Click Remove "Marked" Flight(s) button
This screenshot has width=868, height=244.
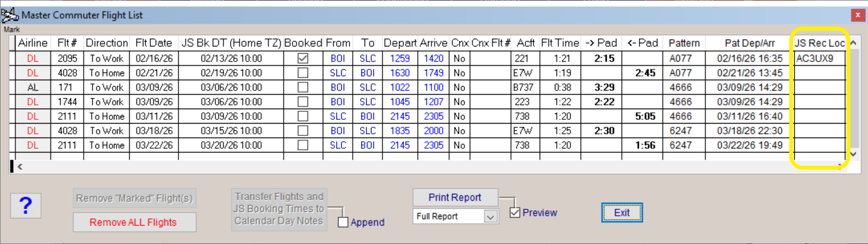[134, 198]
